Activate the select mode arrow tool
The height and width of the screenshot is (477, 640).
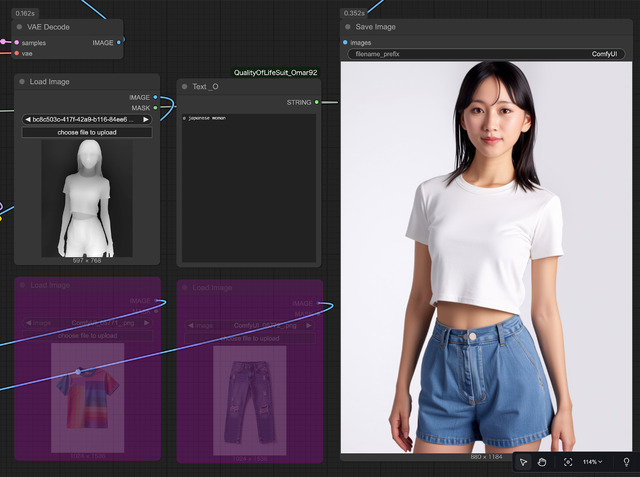523,462
